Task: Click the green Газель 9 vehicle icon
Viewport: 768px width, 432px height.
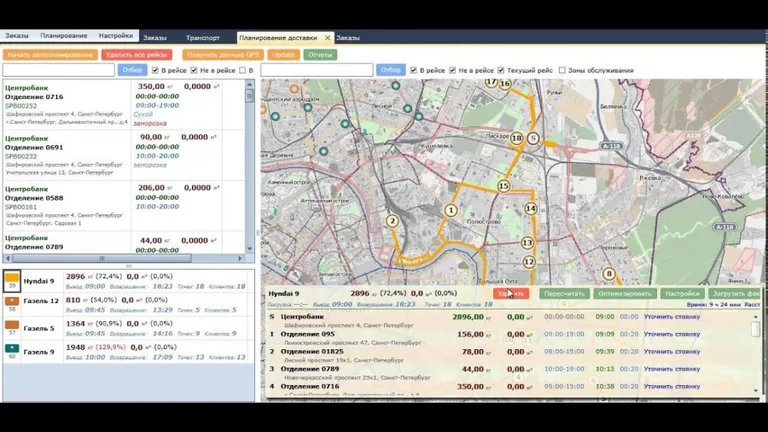Action: pos(13,352)
